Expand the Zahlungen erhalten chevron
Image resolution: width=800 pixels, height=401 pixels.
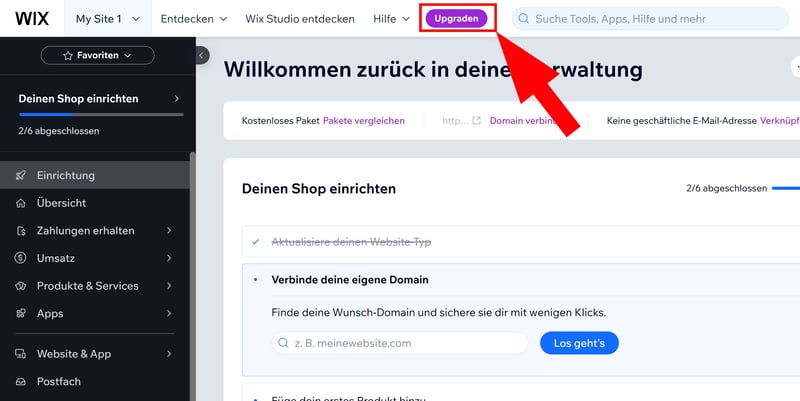pyautogui.click(x=169, y=231)
